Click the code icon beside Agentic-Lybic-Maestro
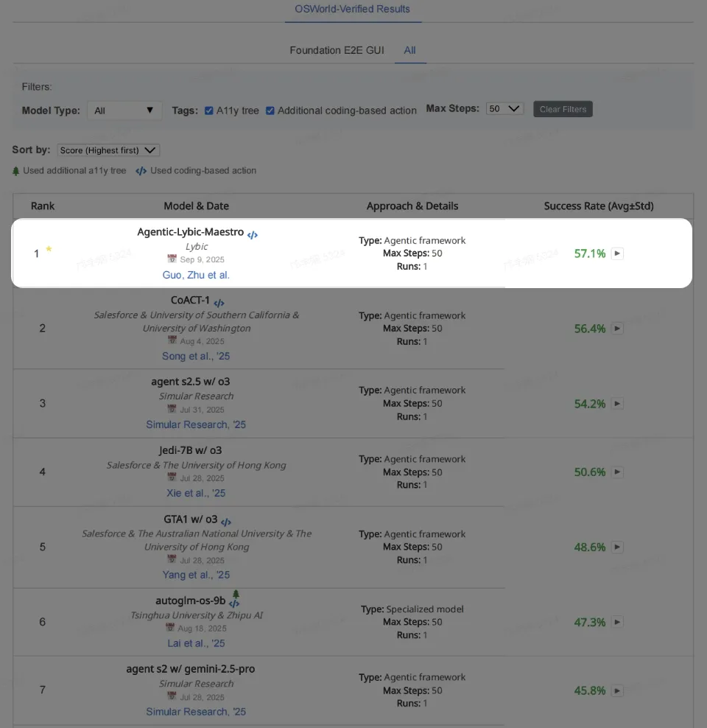 (x=253, y=235)
